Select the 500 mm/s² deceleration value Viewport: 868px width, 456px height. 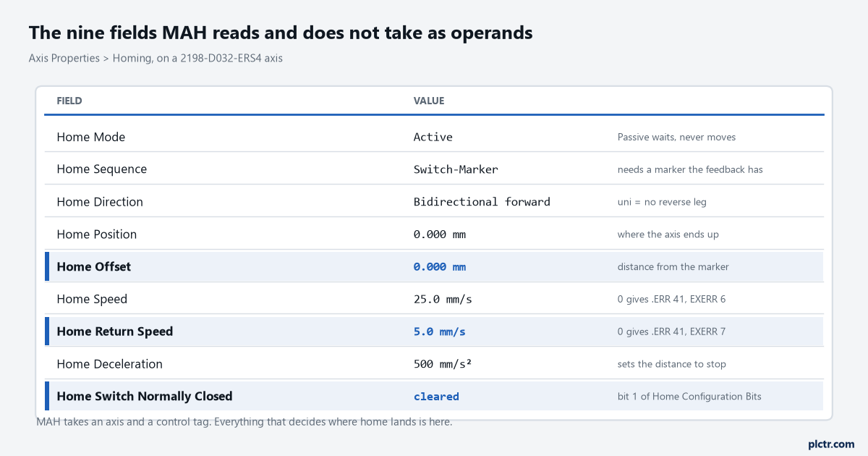point(443,364)
